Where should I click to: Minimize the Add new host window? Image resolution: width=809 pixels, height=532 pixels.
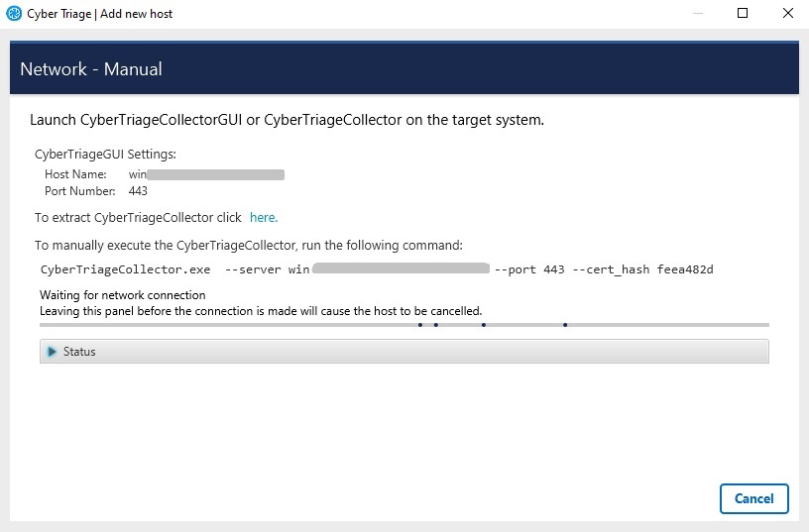tap(697, 14)
